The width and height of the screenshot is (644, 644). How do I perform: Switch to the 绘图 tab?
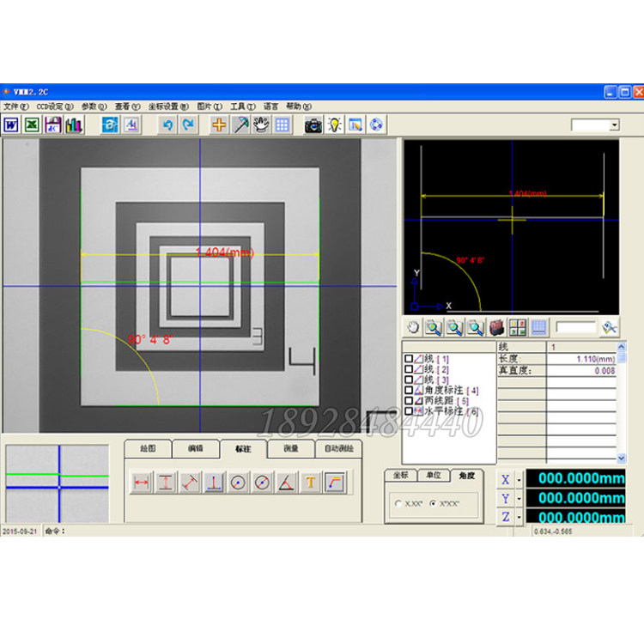[148, 449]
